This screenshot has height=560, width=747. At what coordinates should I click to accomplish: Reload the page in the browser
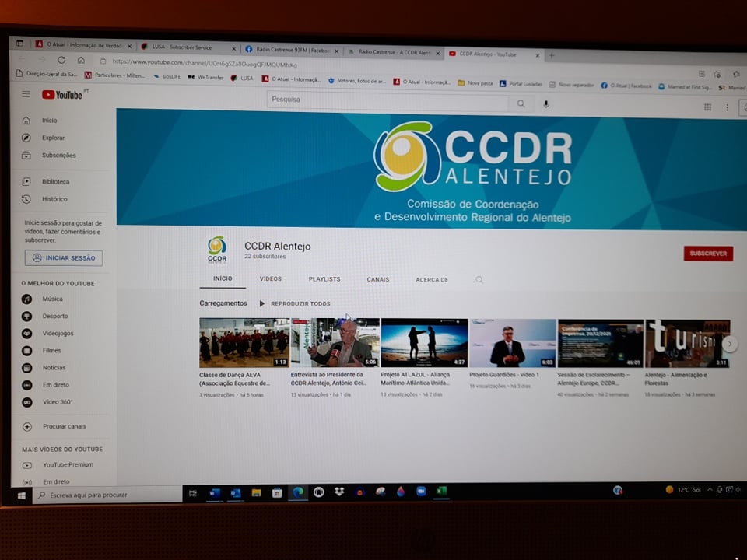pos(61,60)
